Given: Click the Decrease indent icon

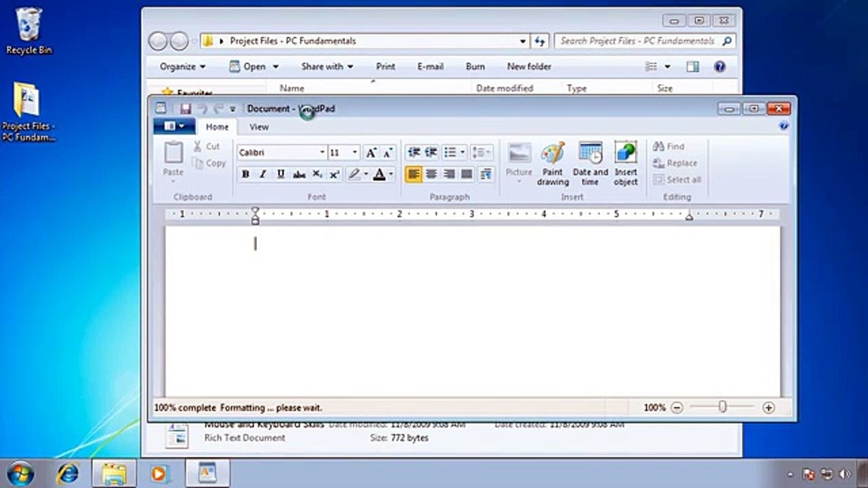Looking at the screenshot, I should tap(414, 152).
